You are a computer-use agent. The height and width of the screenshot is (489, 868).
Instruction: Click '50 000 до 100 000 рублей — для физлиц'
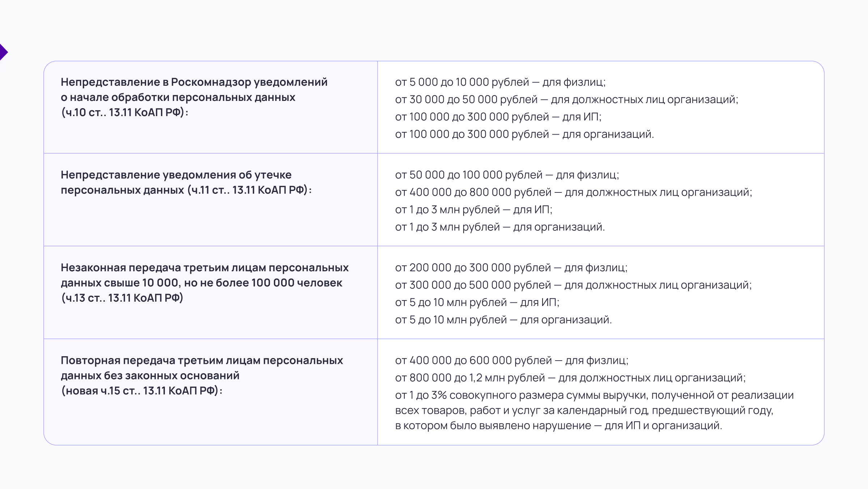coord(507,175)
